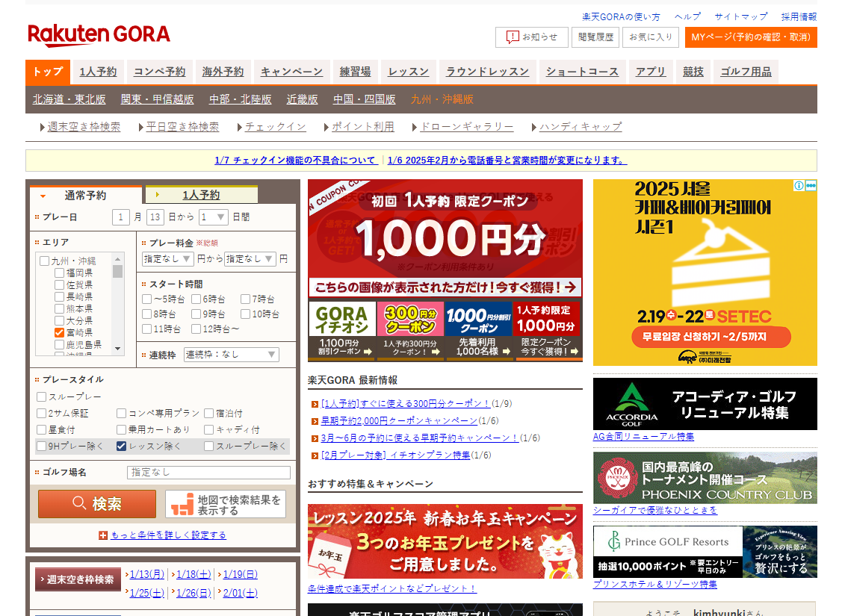The image size is (845, 616).
Task: Uncheck the 宮崎県 checkbox
Action: pyautogui.click(x=59, y=333)
